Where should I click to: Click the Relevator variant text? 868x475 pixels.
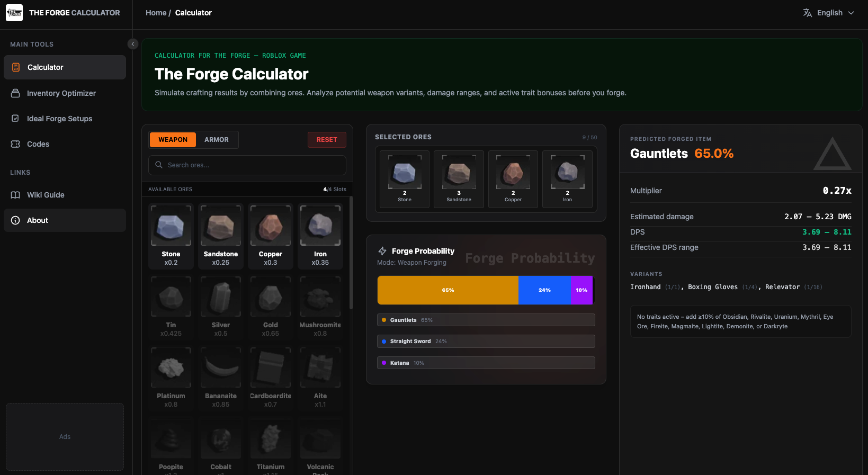pyautogui.click(x=782, y=287)
